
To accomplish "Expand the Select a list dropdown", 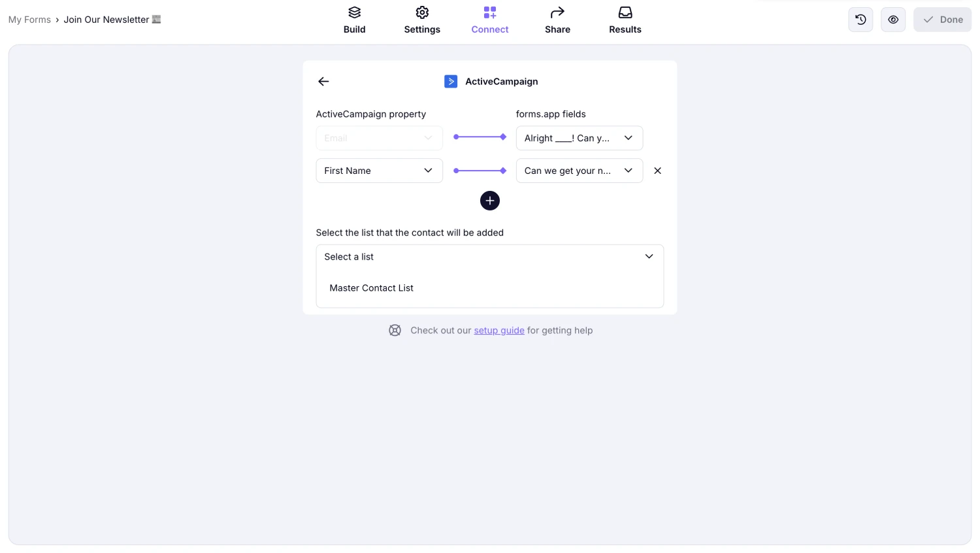I will pyautogui.click(x=489, y=256).
